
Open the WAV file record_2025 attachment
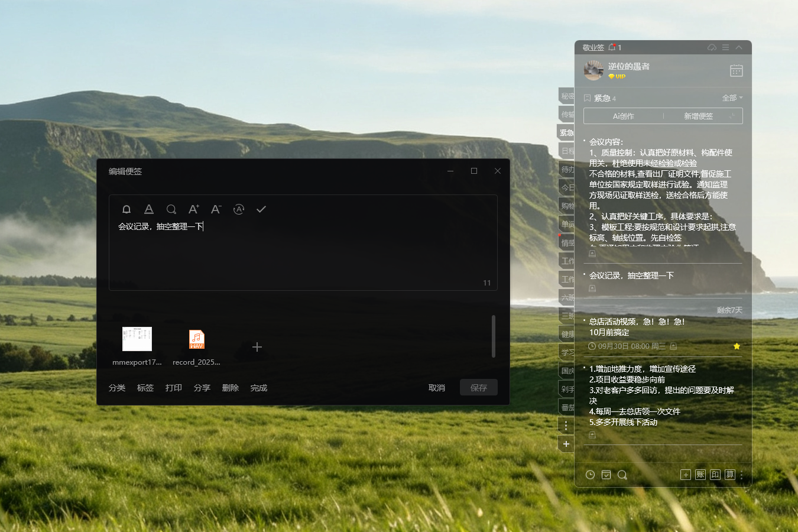click(x=196, y=347)
